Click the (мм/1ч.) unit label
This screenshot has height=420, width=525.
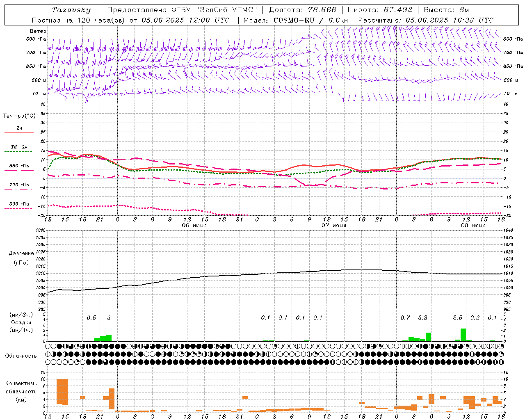(x=21, y=330)
